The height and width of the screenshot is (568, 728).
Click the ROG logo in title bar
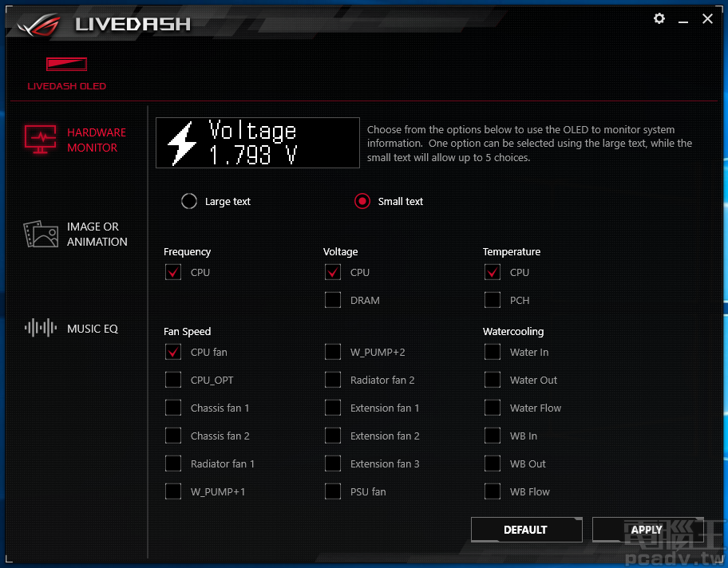[x=39, y=25]
